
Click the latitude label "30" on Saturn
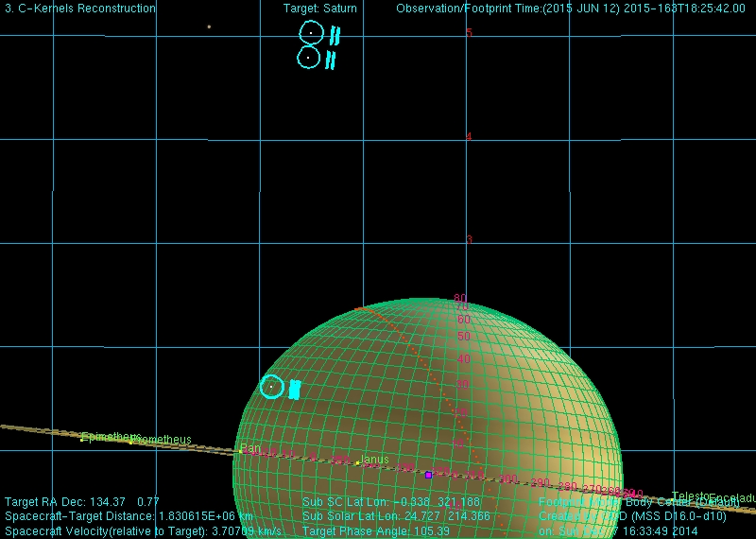[462, 385]
